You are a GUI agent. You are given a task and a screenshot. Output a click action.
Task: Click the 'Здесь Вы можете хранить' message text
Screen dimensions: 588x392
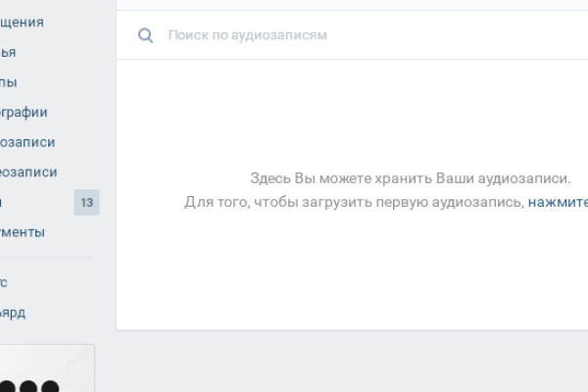point(410,178)
